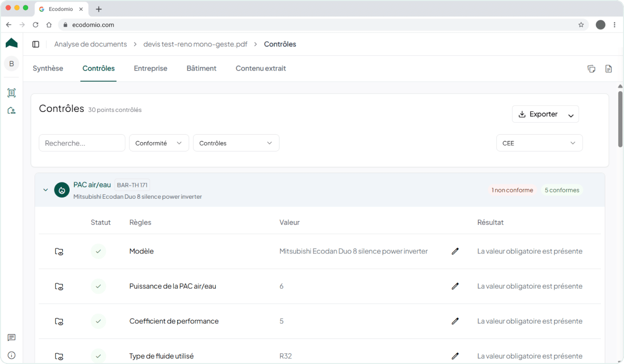Click the copy icon in top right
The height and width of the screenshot is (364, 624).
[591, 69]
